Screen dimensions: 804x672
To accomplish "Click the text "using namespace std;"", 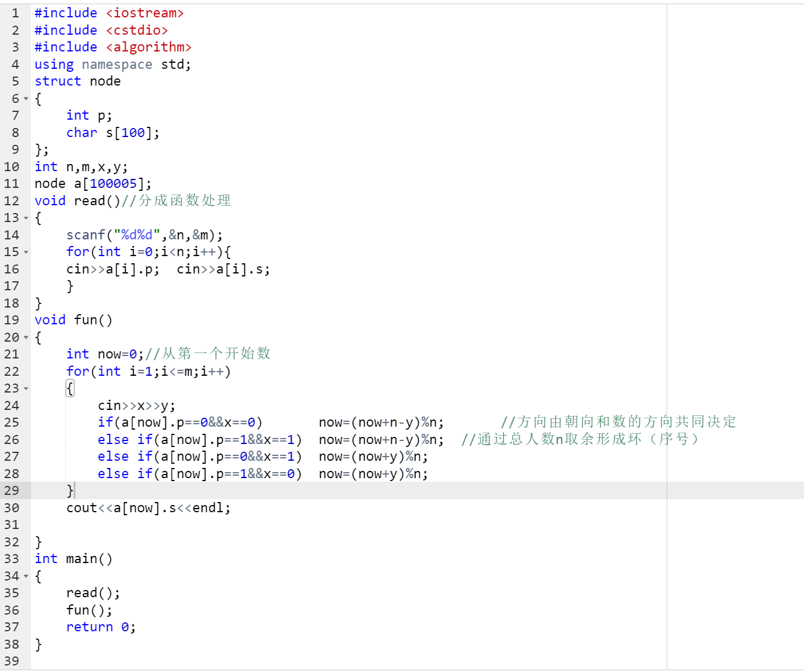I will (113, 65).
